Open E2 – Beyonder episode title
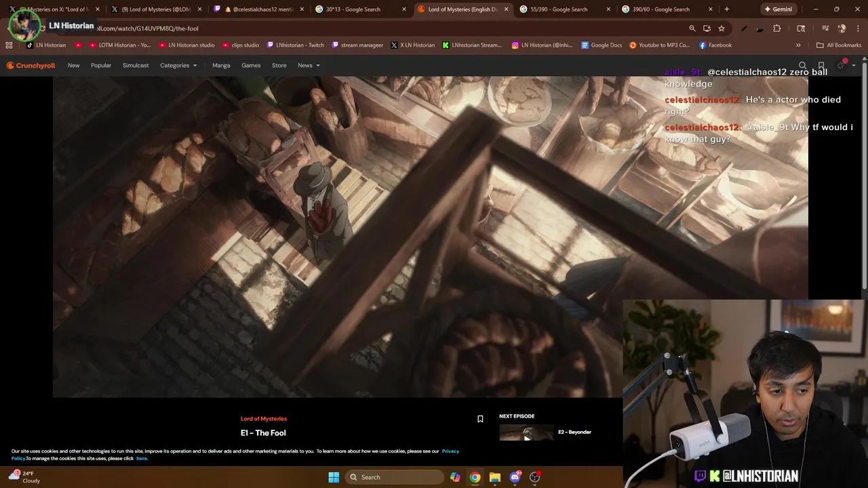868x488 pixels. 574,432
